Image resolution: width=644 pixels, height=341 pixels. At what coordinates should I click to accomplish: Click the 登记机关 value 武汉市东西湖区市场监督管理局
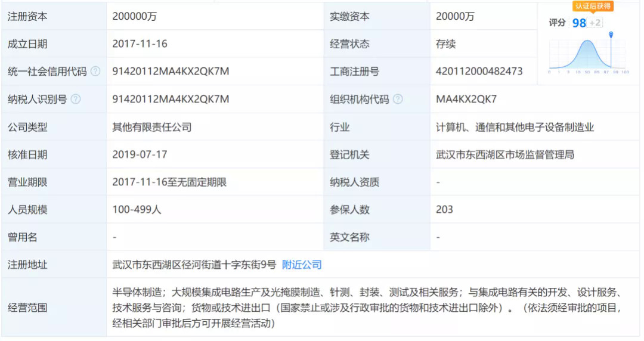[x=504, y=154]
